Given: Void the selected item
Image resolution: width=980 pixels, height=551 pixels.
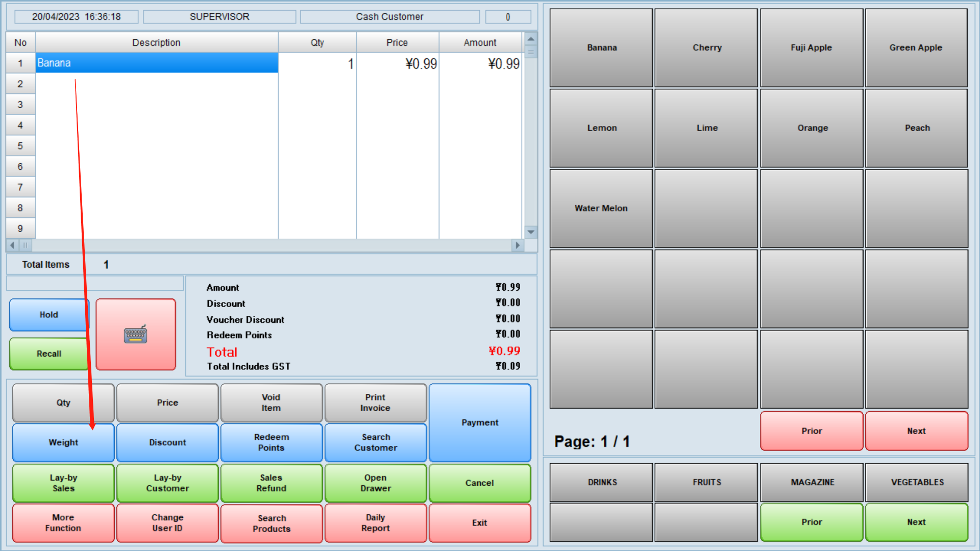Looking at the screenshot, I should [271, 403].
